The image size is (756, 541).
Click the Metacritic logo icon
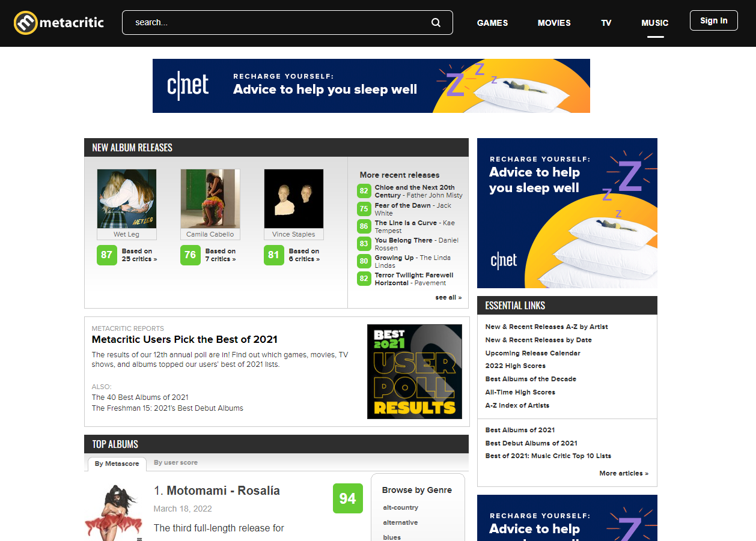[26, 23]
